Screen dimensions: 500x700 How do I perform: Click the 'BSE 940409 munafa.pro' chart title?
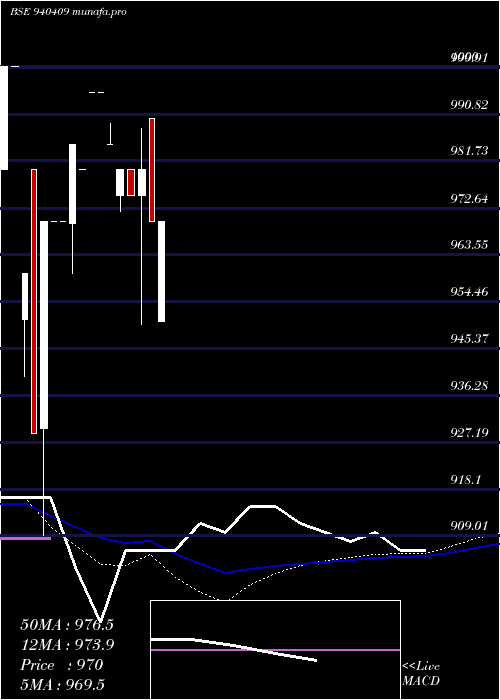point(68,12)
